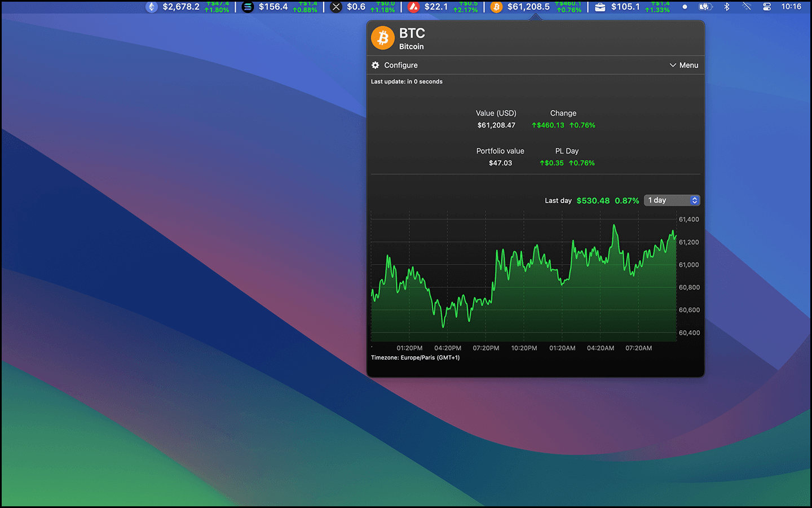Click the 01:20PM time axis label

tap(409, 348)
